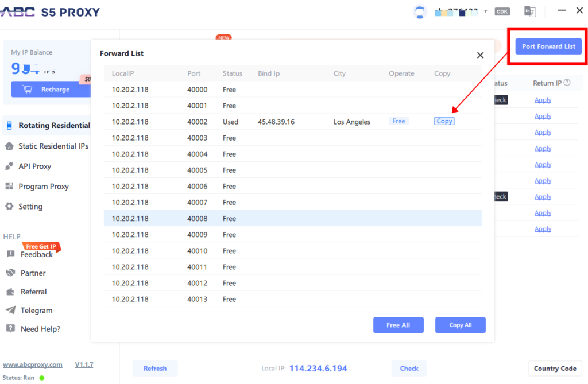588x384 pixels.
Task: Click the Referral wallet icon
Action: coord(10,292)
